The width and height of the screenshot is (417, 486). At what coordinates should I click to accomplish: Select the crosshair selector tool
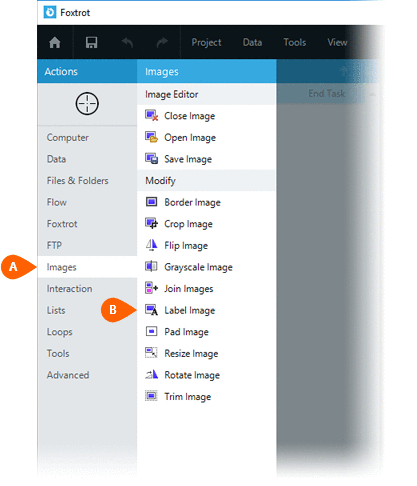[87, 104]
